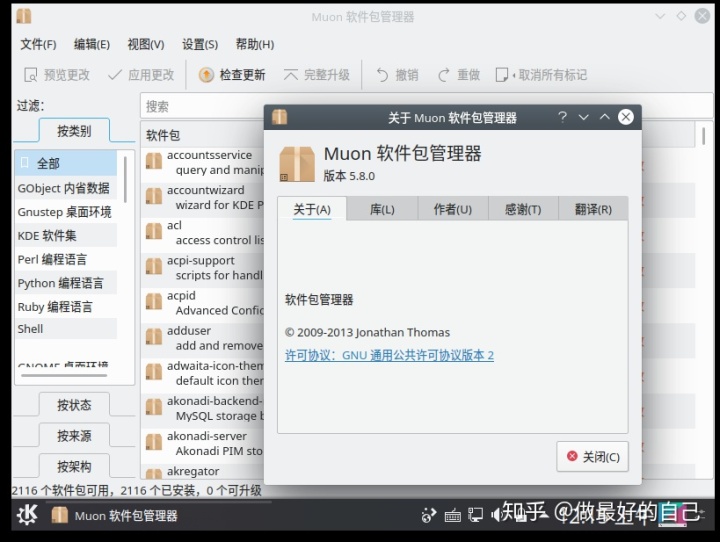Open the GNU GPL version 2 license link
This screenshot has height=542, width=720.
pyautogui.click(x=389, y=356)
